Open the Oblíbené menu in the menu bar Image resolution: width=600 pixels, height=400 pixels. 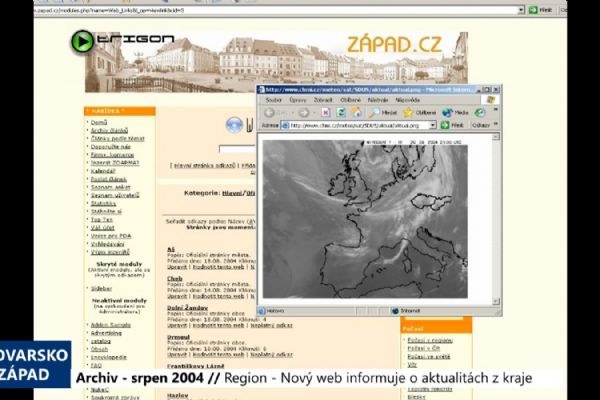point(350,100)
